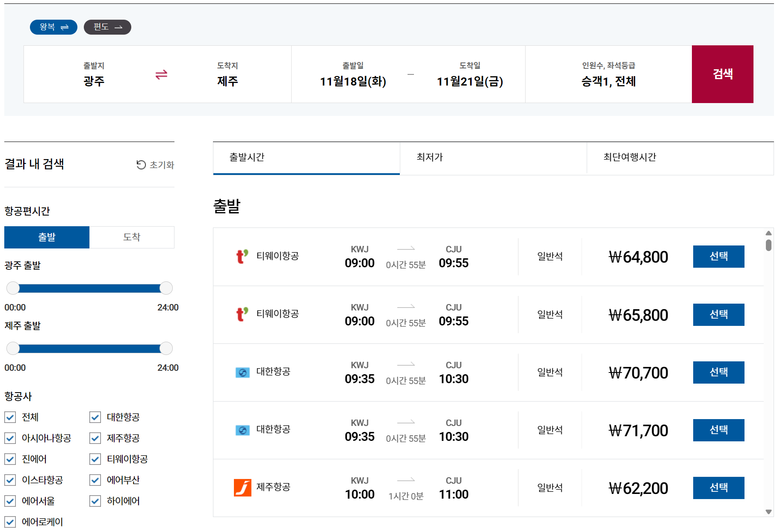Toggle off the 하이에어 checkbox

click(x=95, y=501)
